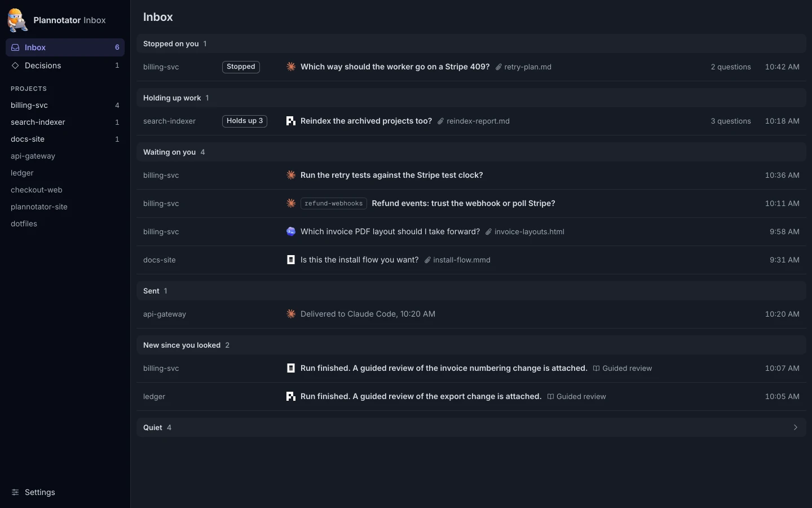Click the agent icon on Delivered to Claude Code row
812x508 pixels.
[291, 314]
